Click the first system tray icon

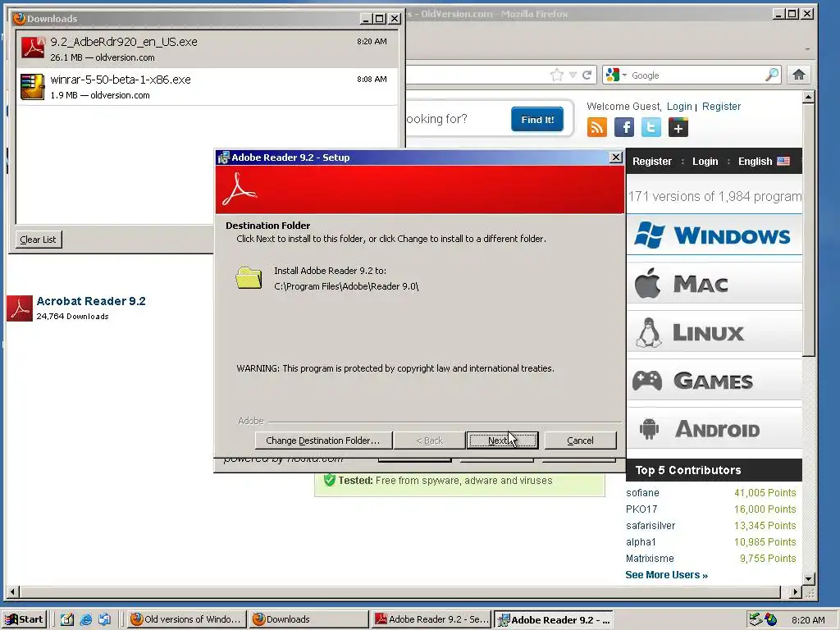(x=755, y=619)
